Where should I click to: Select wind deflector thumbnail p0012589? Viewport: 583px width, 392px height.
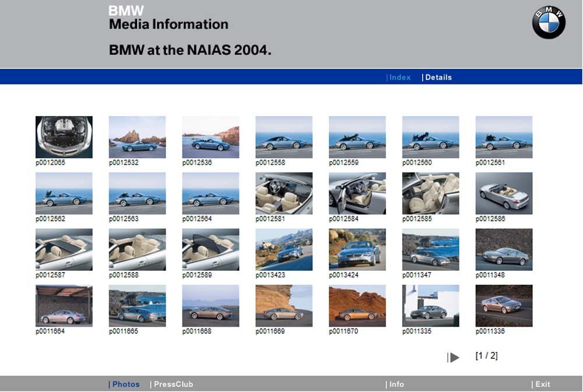tap(210, 249)
